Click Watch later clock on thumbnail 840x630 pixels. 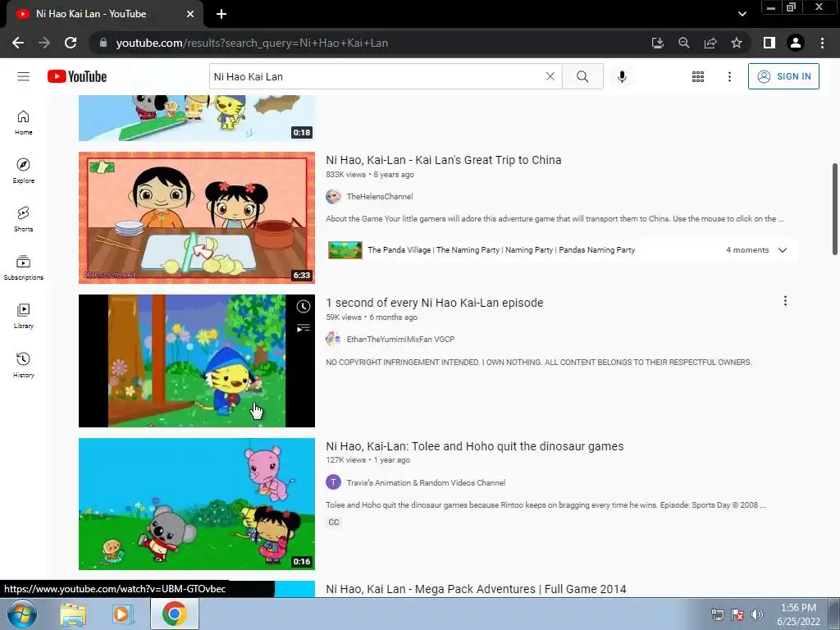[304, 306]
